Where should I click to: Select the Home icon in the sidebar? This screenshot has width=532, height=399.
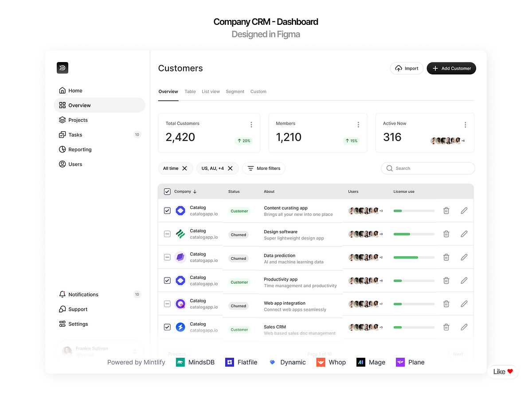coord(62,90)
